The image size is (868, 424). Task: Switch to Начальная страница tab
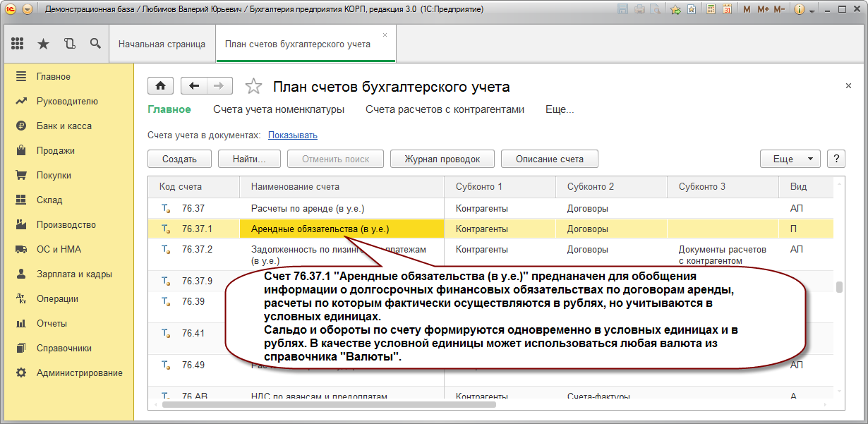coord(162,44)
